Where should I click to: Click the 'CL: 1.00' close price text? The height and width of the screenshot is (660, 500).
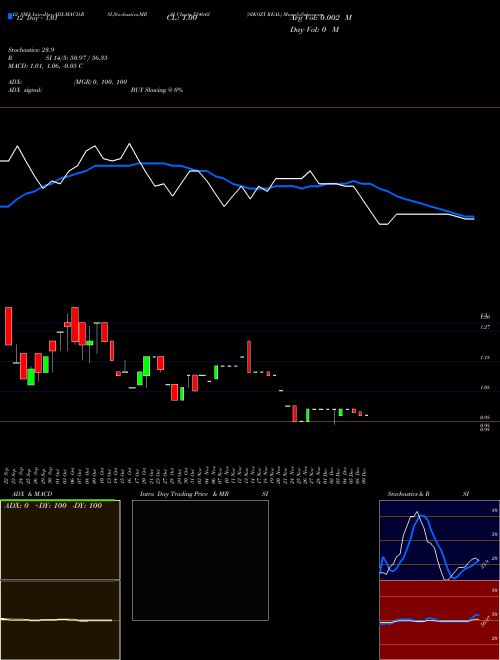pos(182,18)
